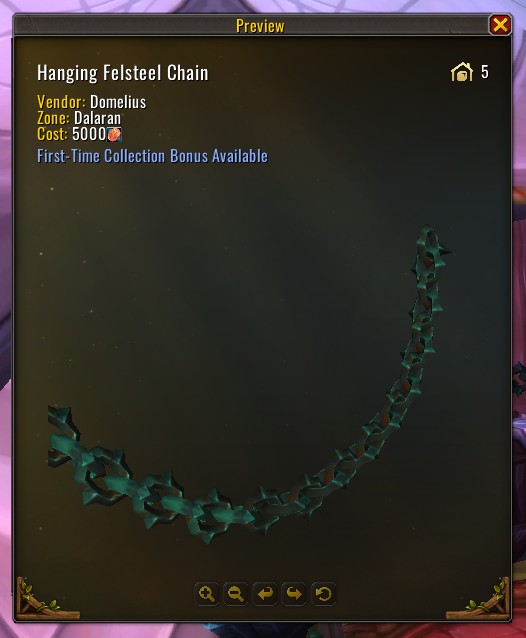Rotate the model with the left arrow

click(265, 594)
